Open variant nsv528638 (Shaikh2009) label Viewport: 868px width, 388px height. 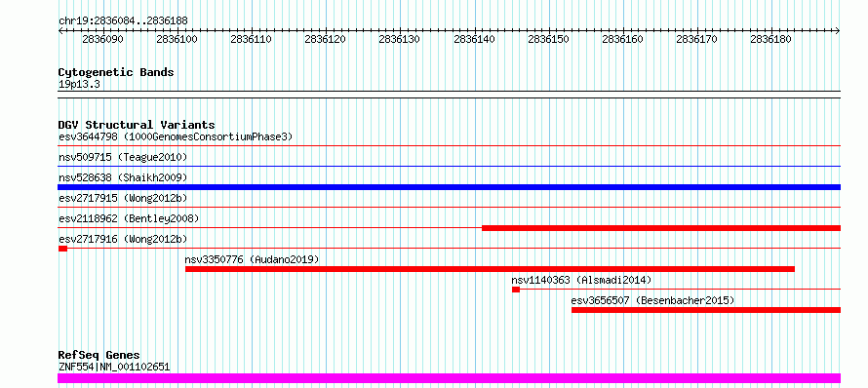tap(123, 178)
